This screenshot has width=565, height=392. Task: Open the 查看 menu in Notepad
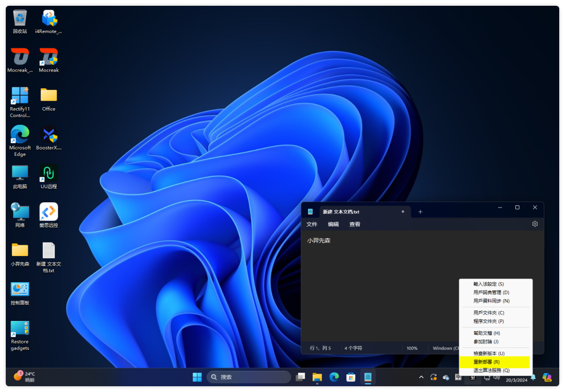tap(355, 224)
